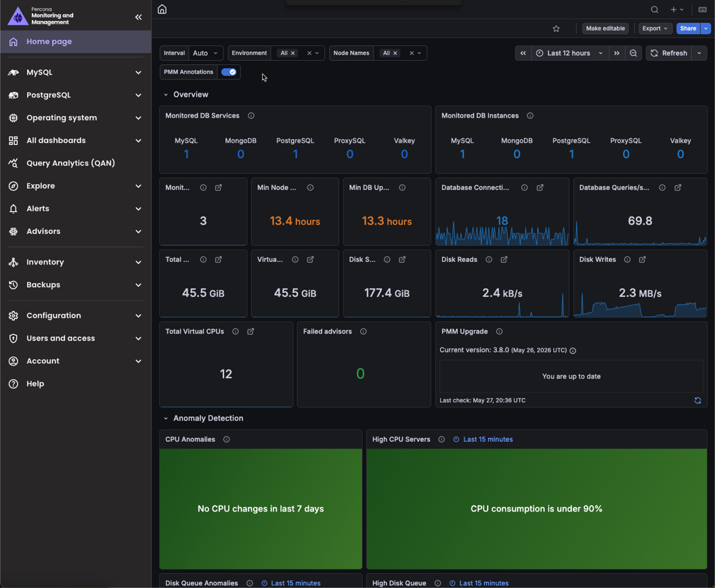Expand the MySQL sidebar menu
The image size is (715, 588).
tap(138, 72)
